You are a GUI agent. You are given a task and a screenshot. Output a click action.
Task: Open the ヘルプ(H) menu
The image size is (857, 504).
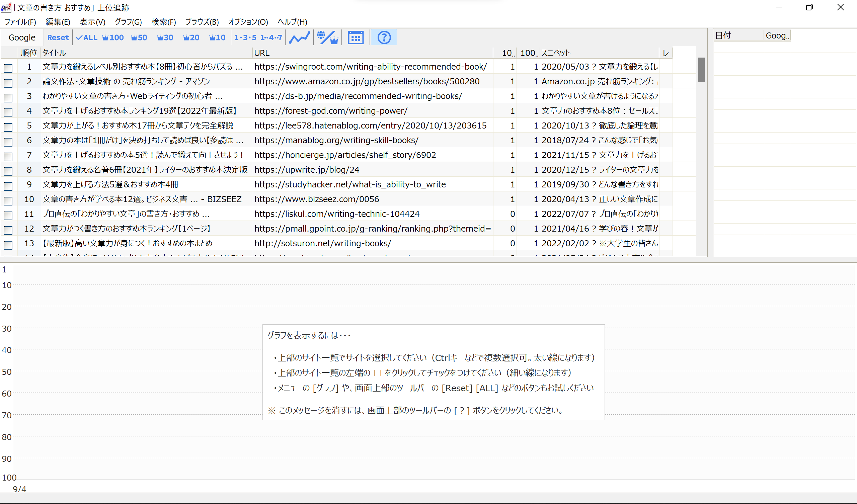pos(292,22)
